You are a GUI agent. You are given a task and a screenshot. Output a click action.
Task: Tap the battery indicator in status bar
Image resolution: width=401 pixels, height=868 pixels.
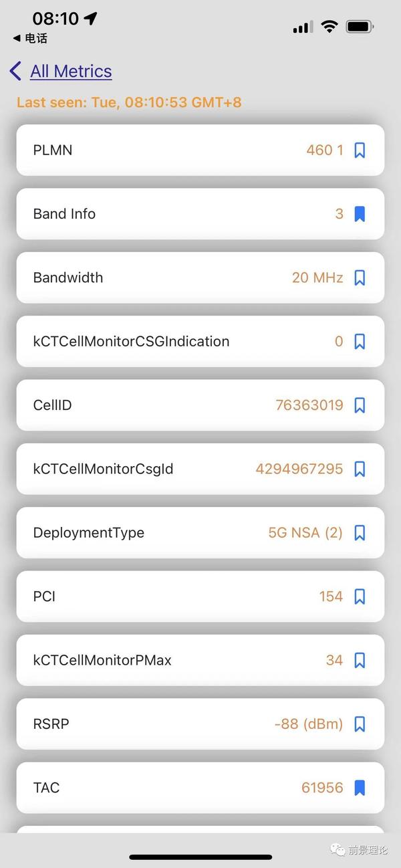[x=359, y=26]
